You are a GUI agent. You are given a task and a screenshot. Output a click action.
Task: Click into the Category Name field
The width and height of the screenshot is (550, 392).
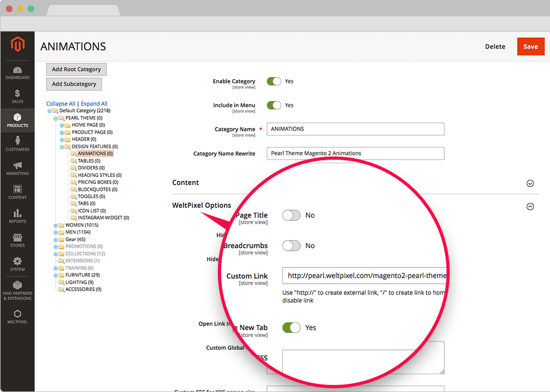tap(355, 129)
